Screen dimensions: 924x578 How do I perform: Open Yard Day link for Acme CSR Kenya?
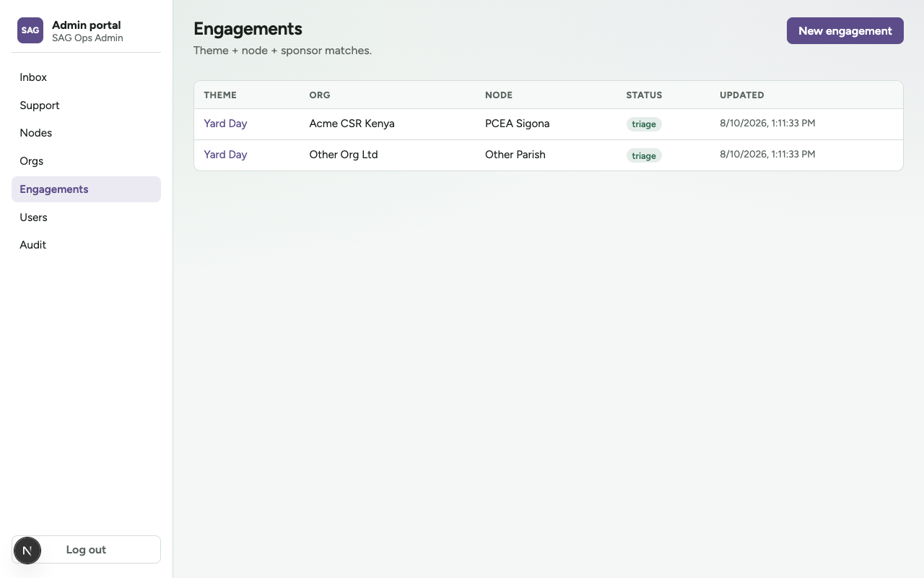coord(225,124)
